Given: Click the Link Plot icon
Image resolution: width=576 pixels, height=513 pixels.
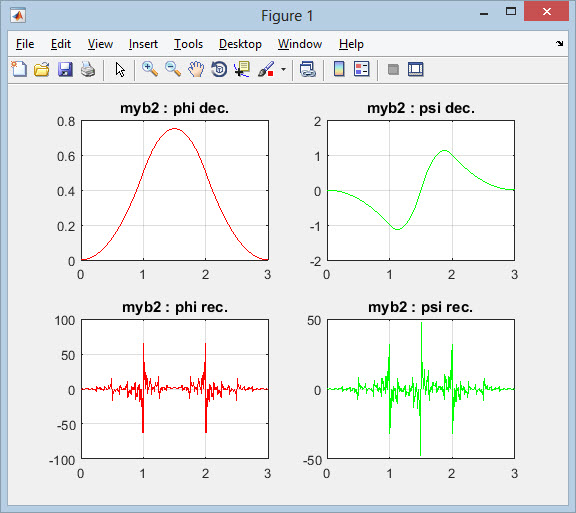Looking at the screenshot, I should tap(307, 69).
